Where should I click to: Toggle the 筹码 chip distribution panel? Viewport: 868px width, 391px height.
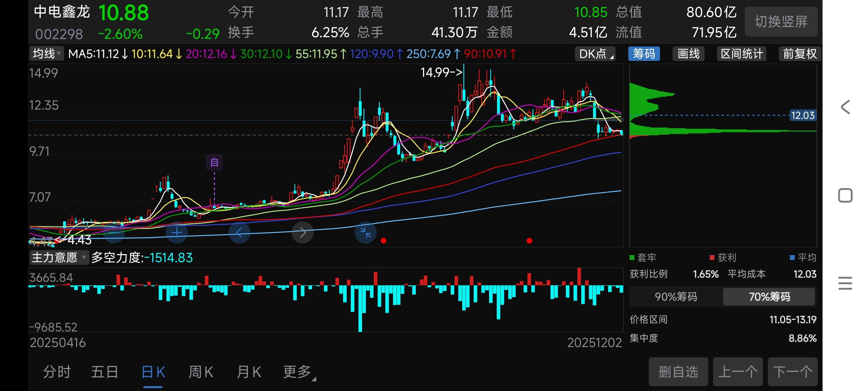click(644, 54)
